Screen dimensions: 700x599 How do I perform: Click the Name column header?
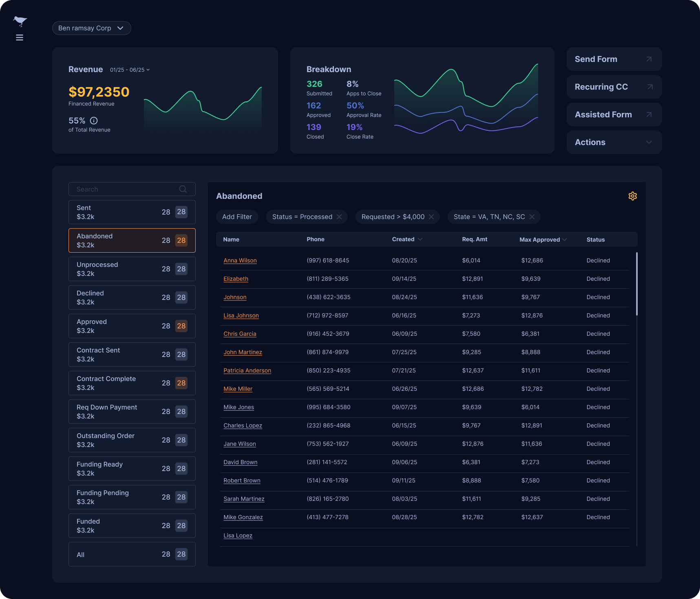(x=231, y=240)
